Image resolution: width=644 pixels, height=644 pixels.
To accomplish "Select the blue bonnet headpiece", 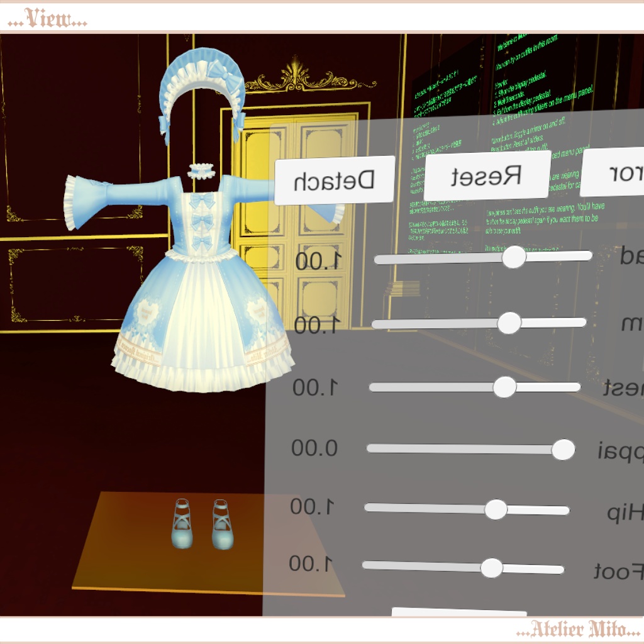I will point(202,96).
